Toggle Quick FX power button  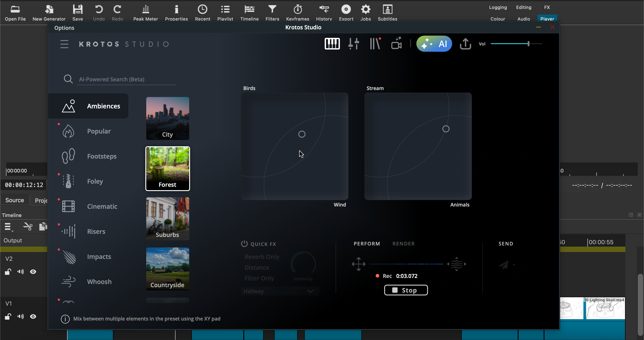[244, 244]
